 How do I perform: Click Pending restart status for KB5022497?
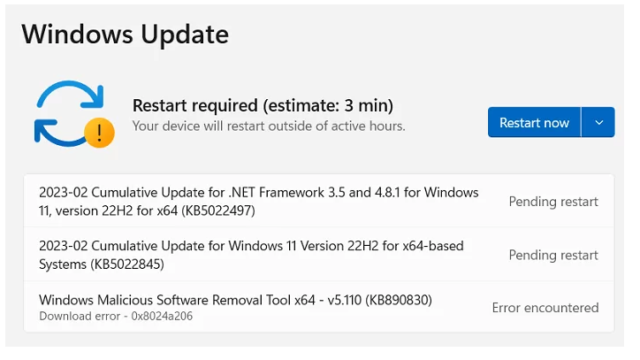coord(553,202)
